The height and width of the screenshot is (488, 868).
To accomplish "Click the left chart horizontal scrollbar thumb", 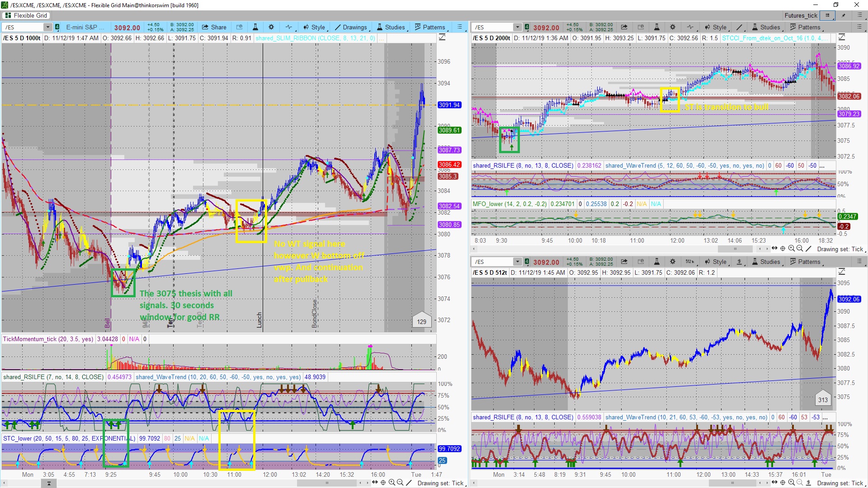I will (x=327, y=483).
